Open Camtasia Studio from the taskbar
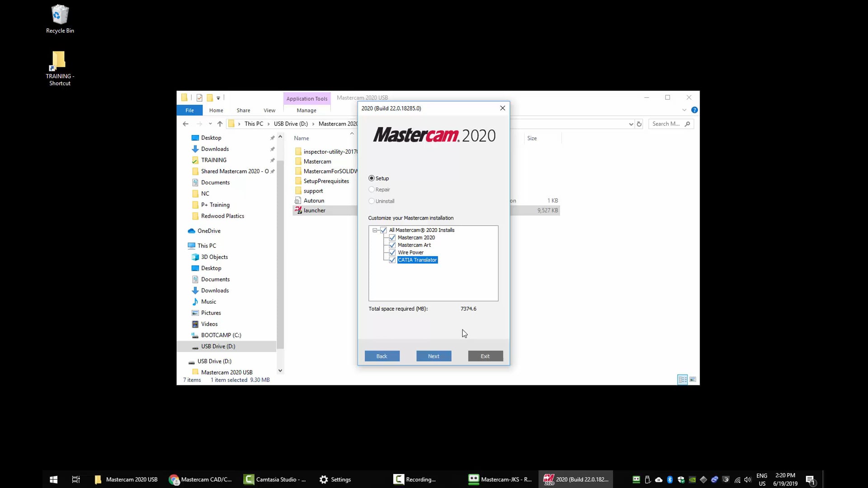The width and height of the screenshot is (868, 488). point(275,479)
